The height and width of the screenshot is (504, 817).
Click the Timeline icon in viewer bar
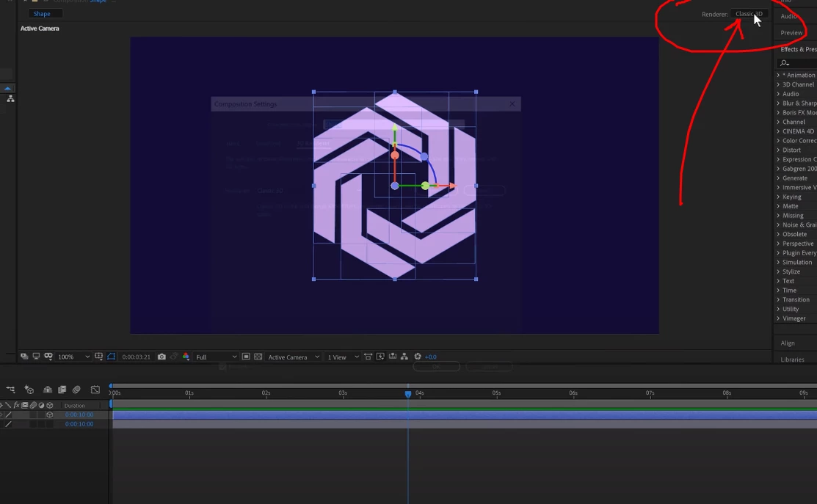(x=392, y=357)
